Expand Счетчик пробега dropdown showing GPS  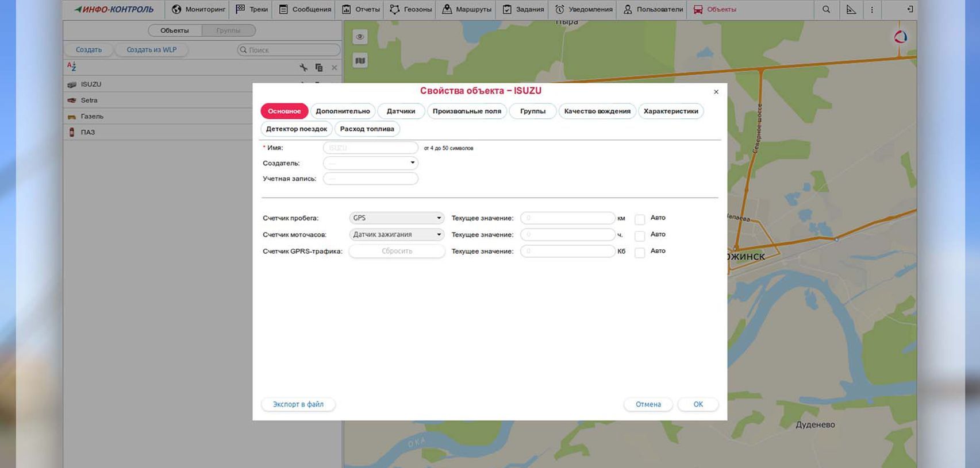pos(397,218)
